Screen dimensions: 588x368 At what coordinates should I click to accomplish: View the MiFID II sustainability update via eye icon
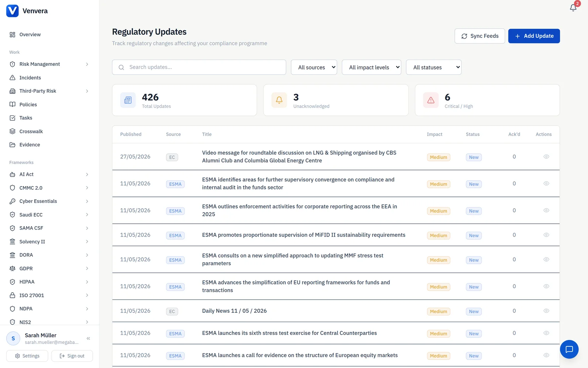(x=546, y=235)
